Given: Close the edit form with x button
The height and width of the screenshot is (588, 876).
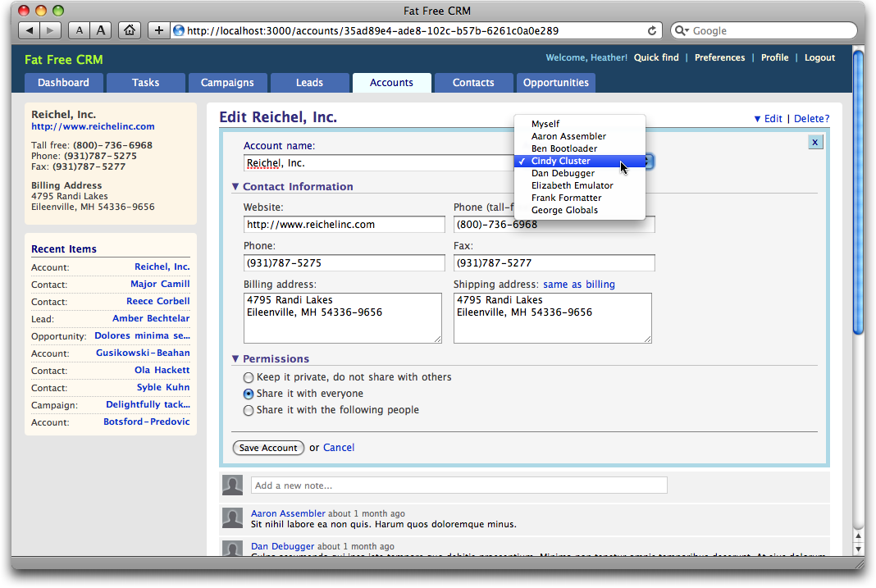Looking at the screenshot, I should click(814, 142).
